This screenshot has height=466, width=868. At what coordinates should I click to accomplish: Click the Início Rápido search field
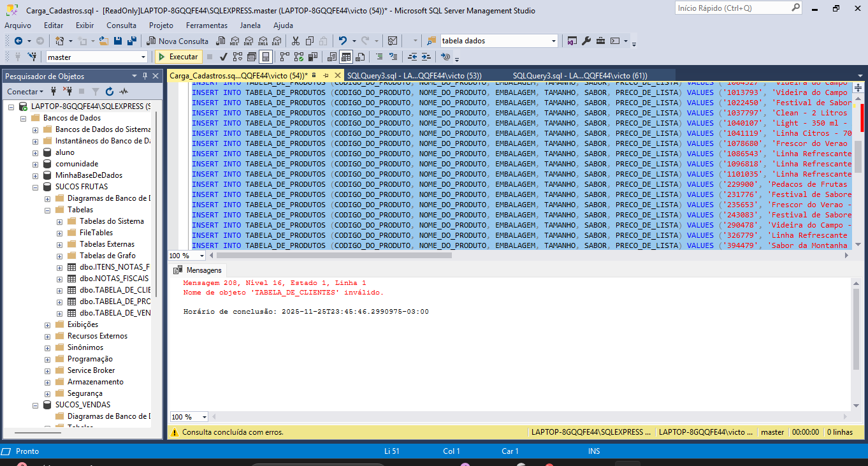(x=732, y=8)
